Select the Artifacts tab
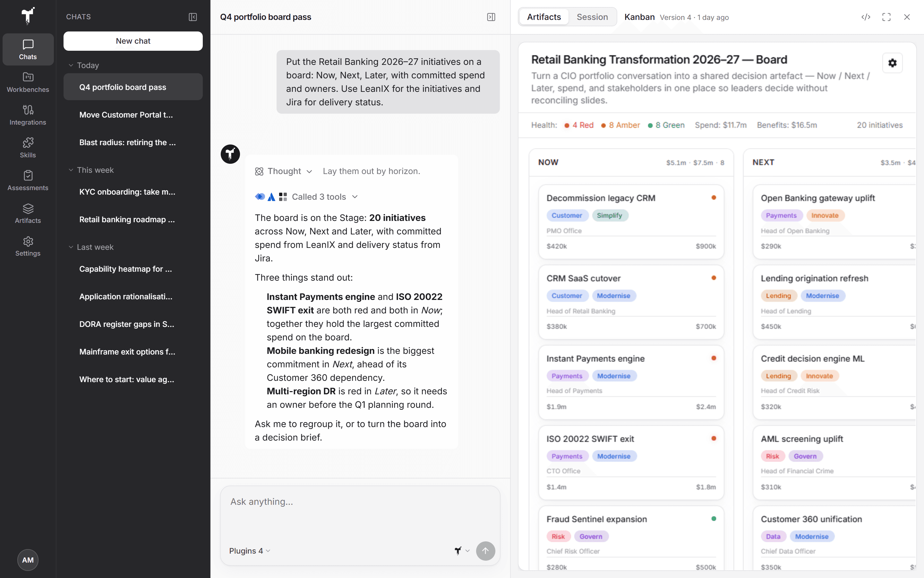924x578 pixels. [544, 17]
